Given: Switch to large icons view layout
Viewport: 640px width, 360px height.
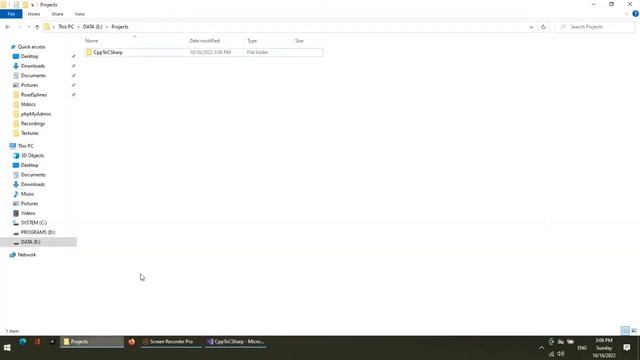Looking at the screenshot, I should point(634,331).
